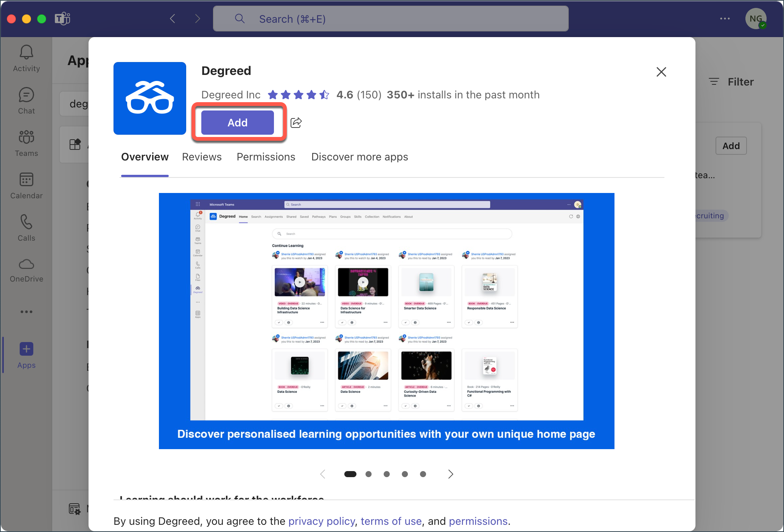
Task: Switch to the Reviews tab
Action: [202, 157]
